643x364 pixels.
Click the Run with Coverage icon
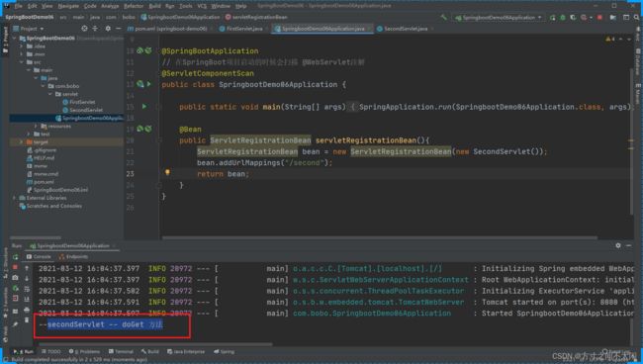click(x=573, y=18)
